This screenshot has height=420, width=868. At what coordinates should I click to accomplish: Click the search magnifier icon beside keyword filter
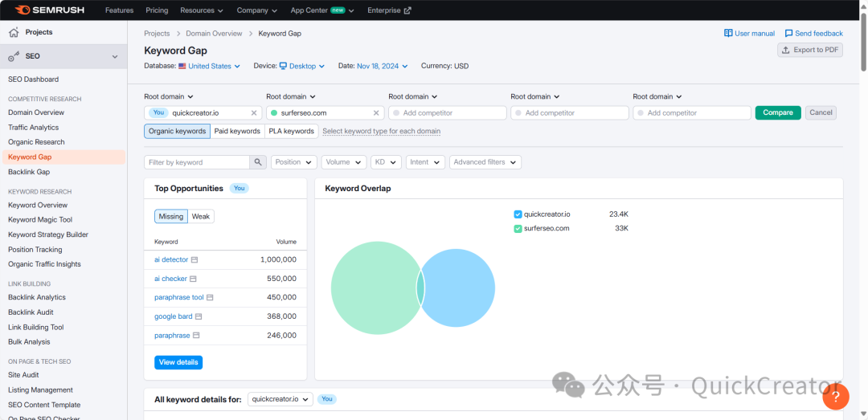(x=258, y=162)
